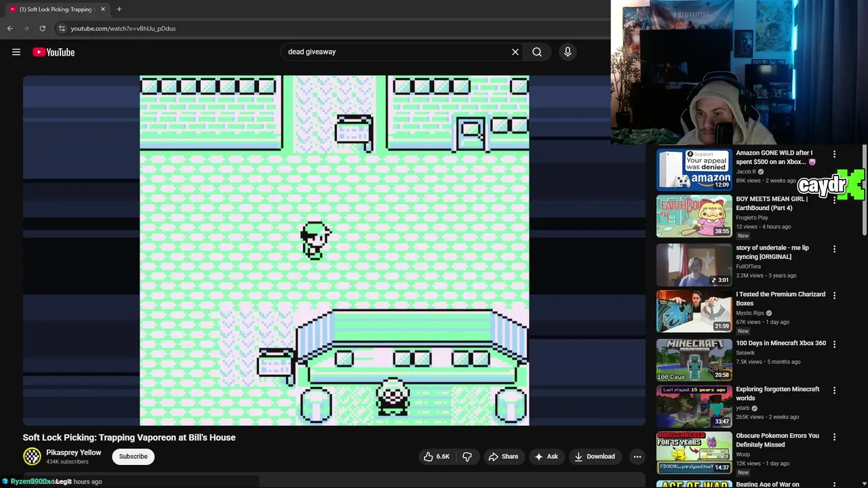Open Exploring forgotten Minecraft worlds title
This screenshot has height=488, width=868.
(778, 394)
